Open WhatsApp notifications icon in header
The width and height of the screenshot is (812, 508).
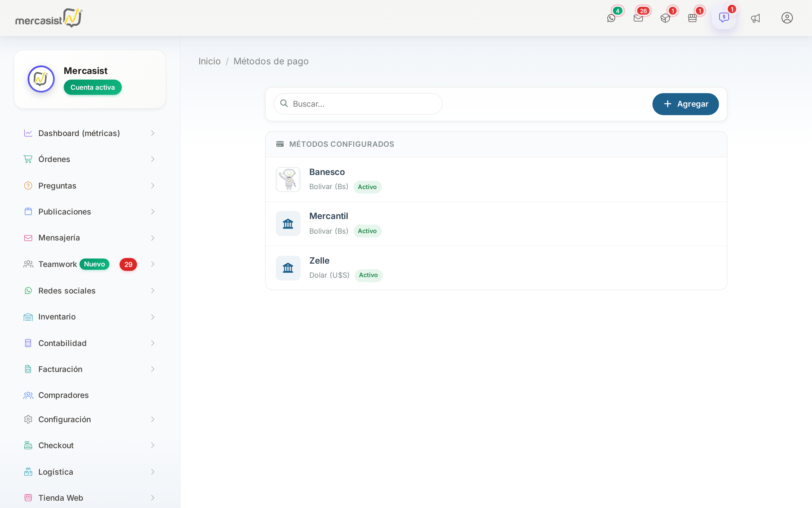611,18
